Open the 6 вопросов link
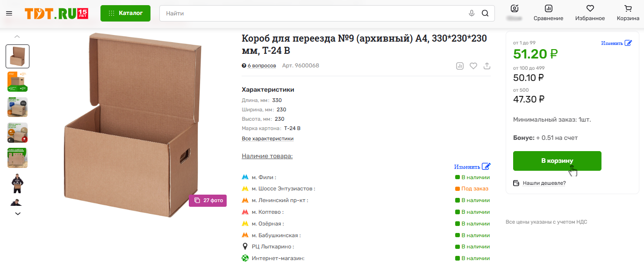 pyautogui.click(x=259, y=65)
